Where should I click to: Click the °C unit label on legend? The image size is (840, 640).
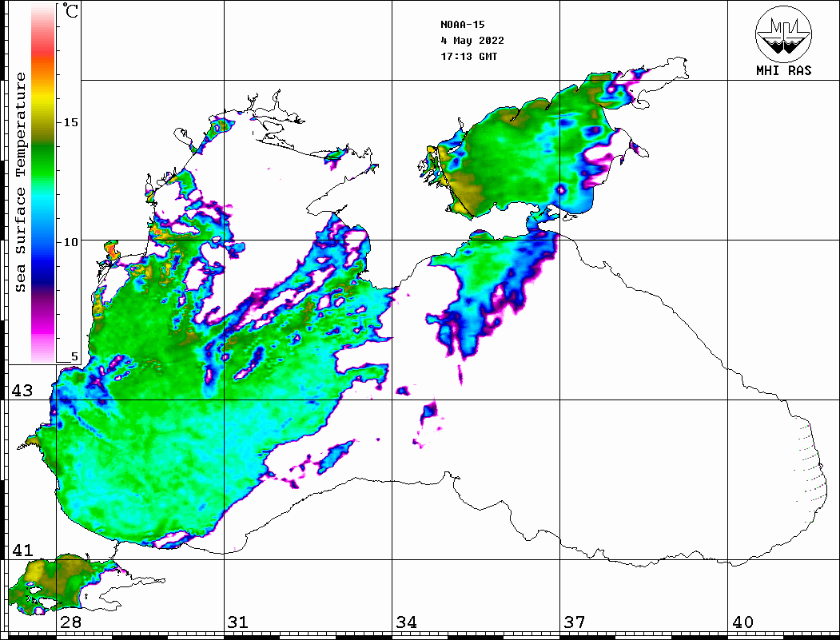(x=70, y=10)
